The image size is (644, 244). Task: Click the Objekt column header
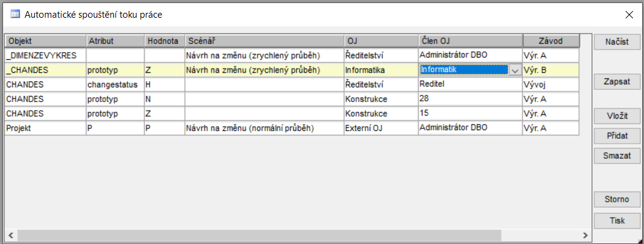[46, 42]
